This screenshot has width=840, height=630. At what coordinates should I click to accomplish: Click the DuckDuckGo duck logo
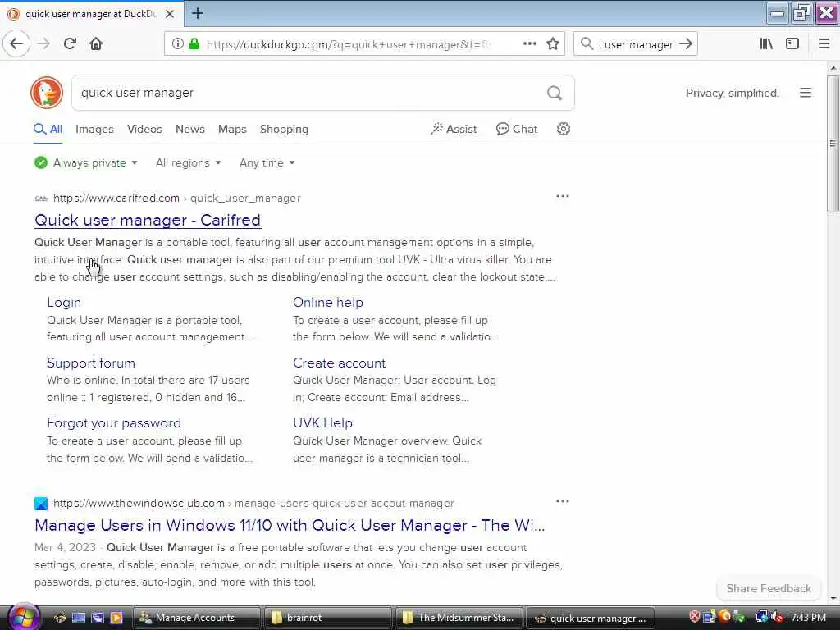(x=47, y=93)
